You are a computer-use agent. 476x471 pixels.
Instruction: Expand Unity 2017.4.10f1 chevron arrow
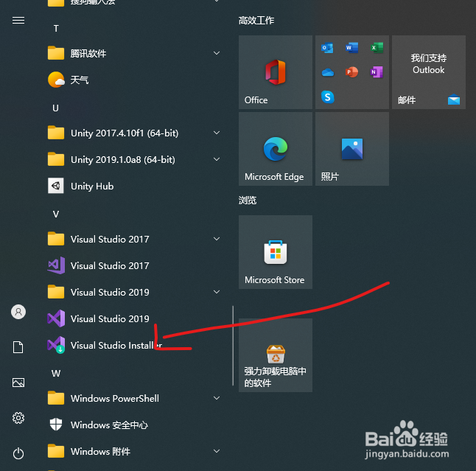tap(217, 133)
